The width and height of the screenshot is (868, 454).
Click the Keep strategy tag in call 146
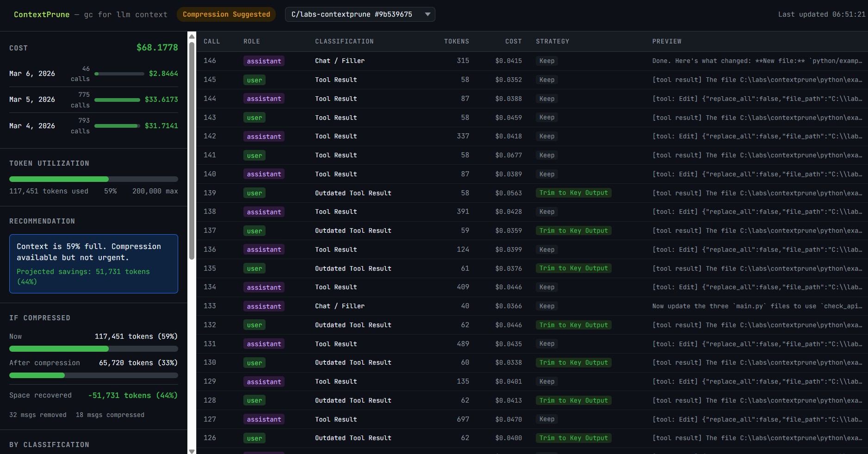coord(547,61)
